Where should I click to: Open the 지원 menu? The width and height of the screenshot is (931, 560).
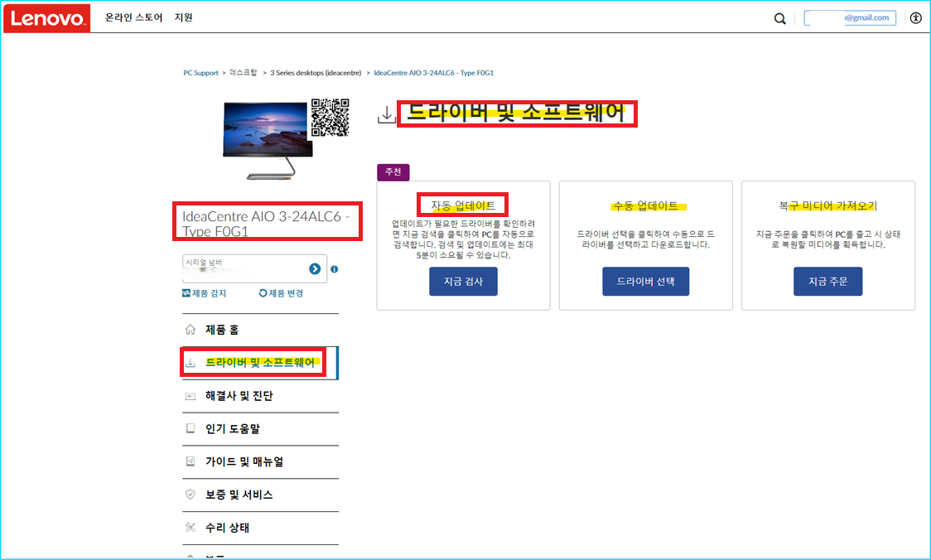click(x=184, y=18)
